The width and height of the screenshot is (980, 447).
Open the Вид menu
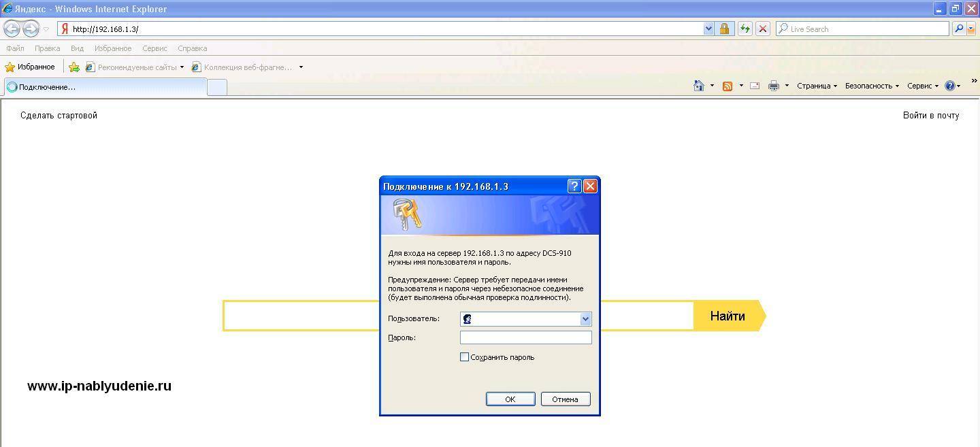pyautogui.click(x=77, y=48)
